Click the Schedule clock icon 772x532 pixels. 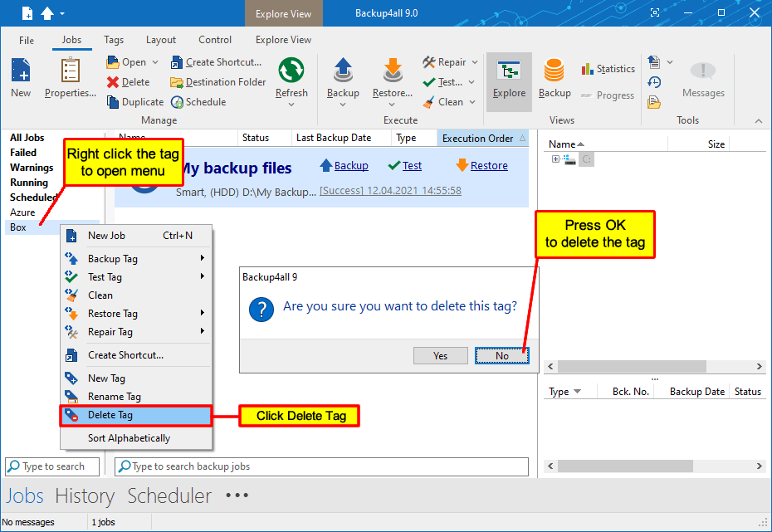point(177,102)
